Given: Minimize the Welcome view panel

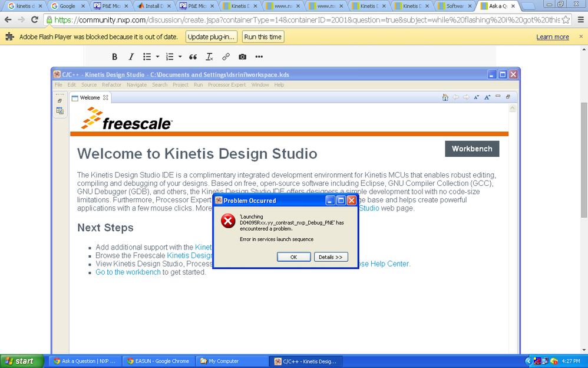Looking at the screenshot, I should [498, 97].
